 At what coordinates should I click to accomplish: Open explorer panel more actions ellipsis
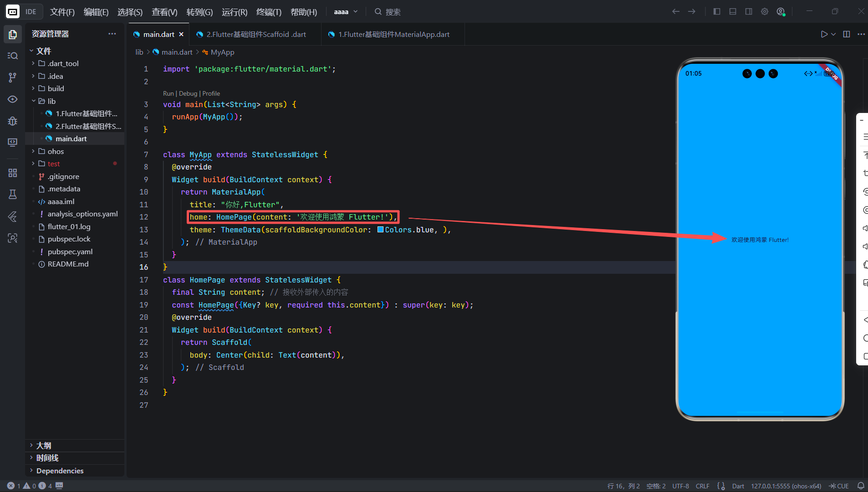[x=112, y=34]
